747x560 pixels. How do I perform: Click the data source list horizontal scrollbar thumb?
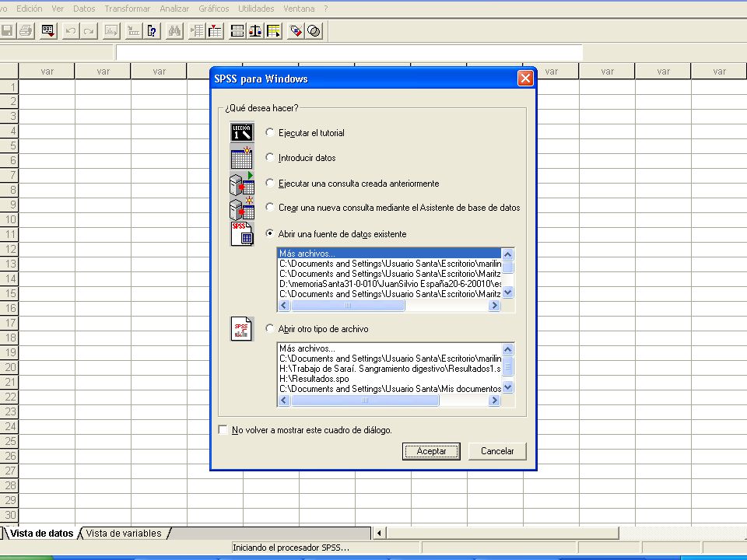[x=348, y=305]
